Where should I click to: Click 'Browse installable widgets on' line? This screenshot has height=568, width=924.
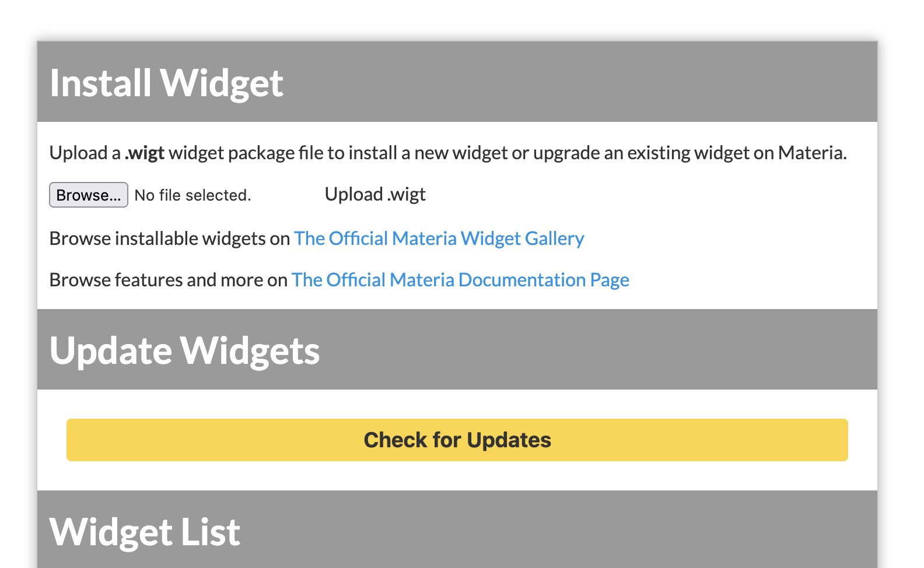click(x=170, y=239)
